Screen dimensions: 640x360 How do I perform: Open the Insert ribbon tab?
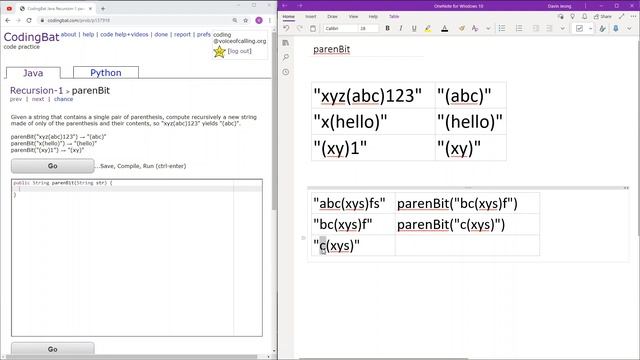click(x=311, y=17)
